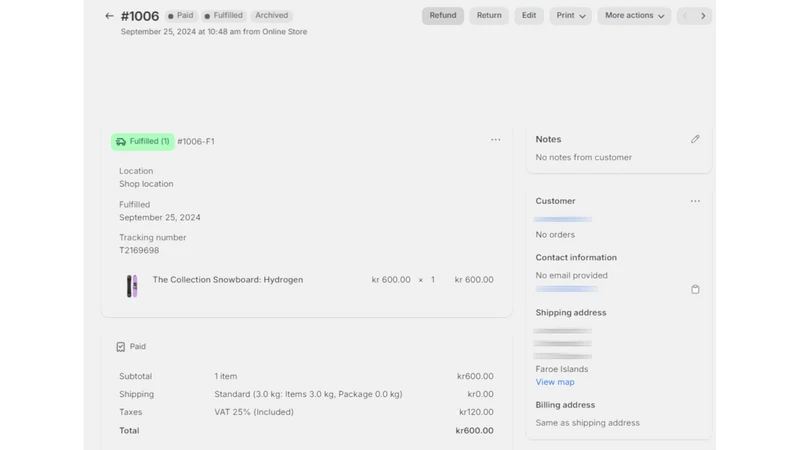Click the Paid receipt icon
Viewport: 800px width, 450px height.
click(x=120, y=347)
